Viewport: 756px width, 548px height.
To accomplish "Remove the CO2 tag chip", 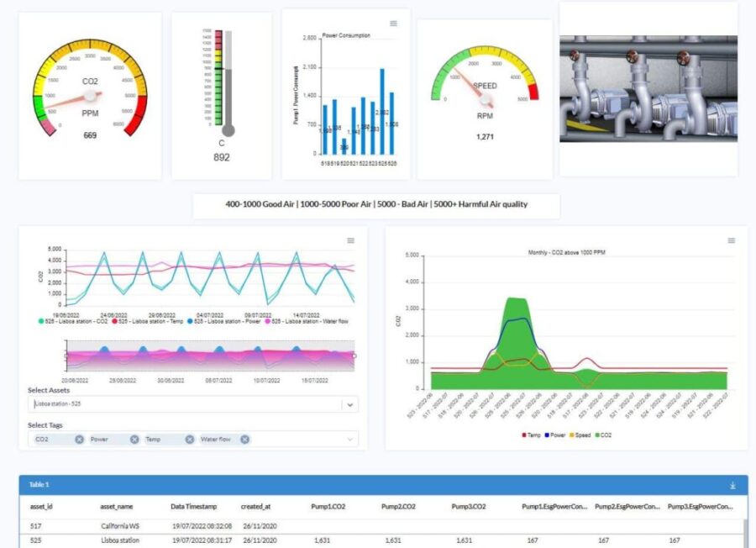I will pyautogui.click(x=79, y=440).
